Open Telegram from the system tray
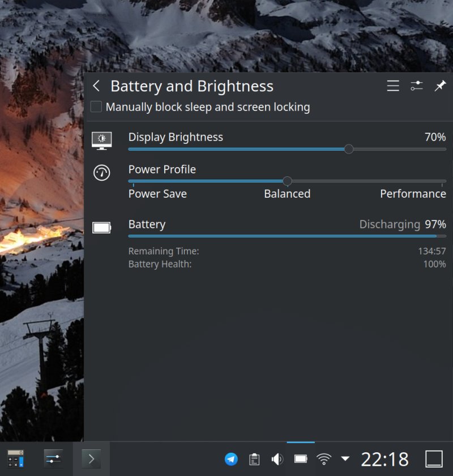The width and height of the screenshot is (453, 476). click(232, 460)
